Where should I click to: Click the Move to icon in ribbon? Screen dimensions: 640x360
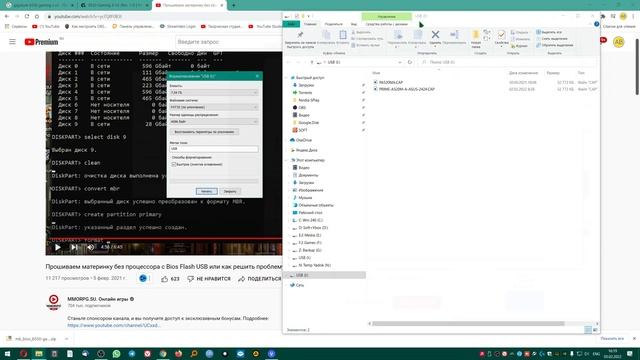pos(397,35)
